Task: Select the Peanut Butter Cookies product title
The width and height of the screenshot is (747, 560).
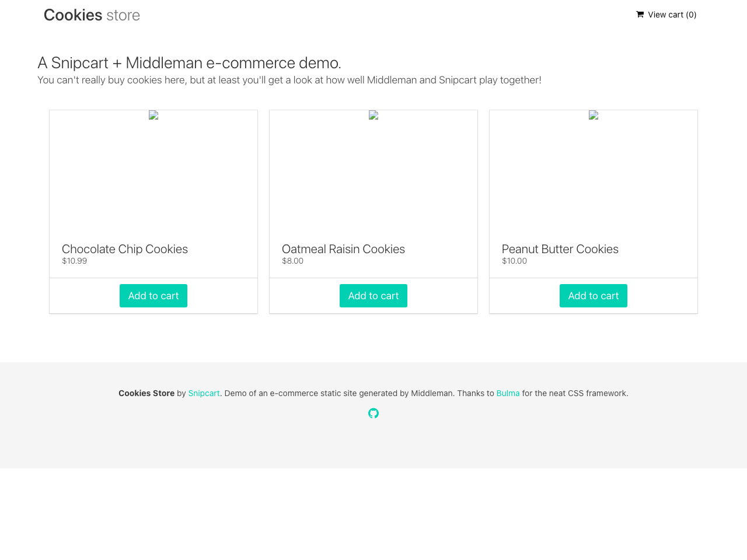Action: coord(560,249)
